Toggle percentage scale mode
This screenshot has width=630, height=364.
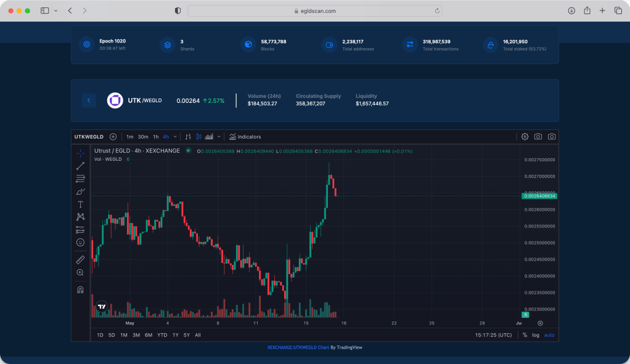[x=525, y=335]
